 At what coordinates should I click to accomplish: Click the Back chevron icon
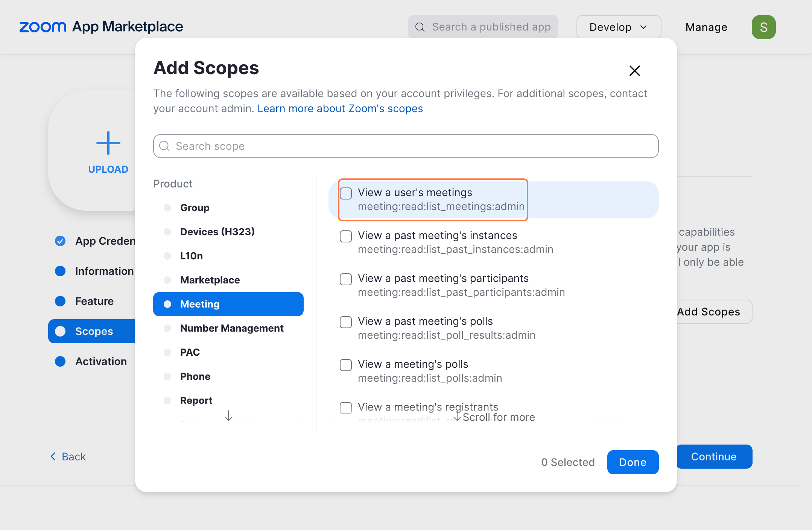coord(53,457)
